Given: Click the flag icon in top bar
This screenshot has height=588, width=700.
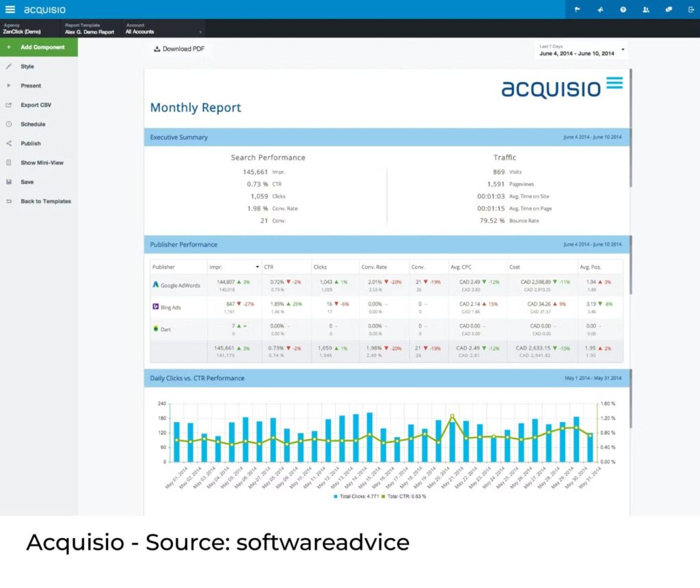Looking at the screenshot, I should [577, 10].
